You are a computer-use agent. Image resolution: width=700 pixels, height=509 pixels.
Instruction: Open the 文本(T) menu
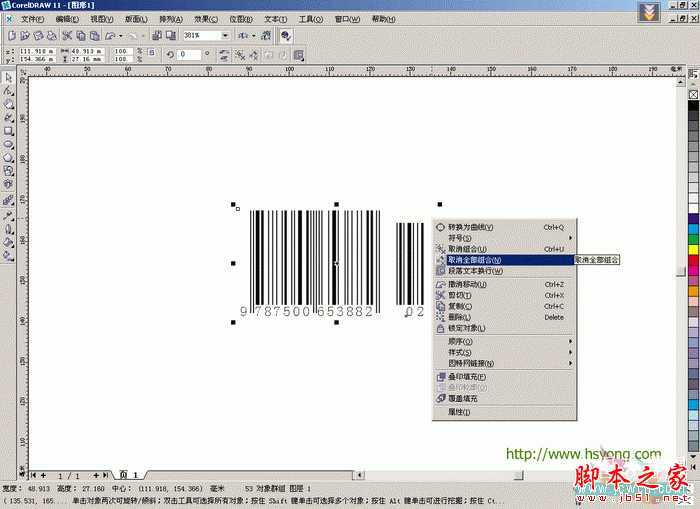pyautogui.click(x=275, y=19)
